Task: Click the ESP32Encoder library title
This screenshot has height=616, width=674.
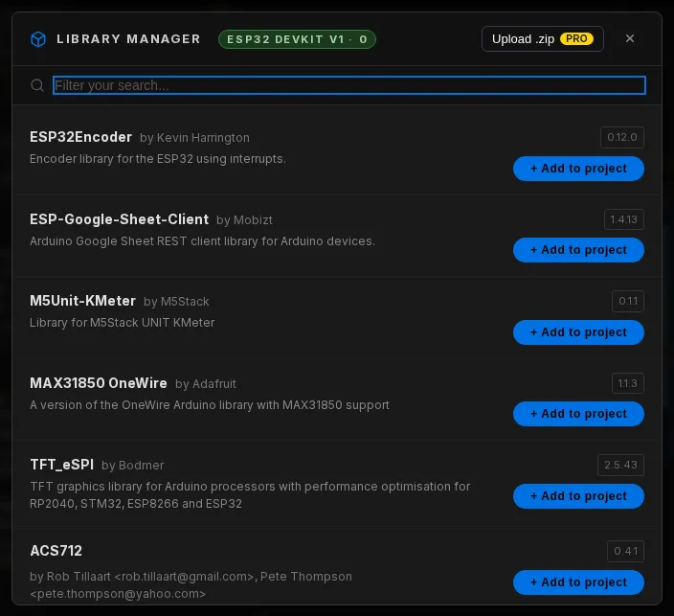Action: [80, 137]
